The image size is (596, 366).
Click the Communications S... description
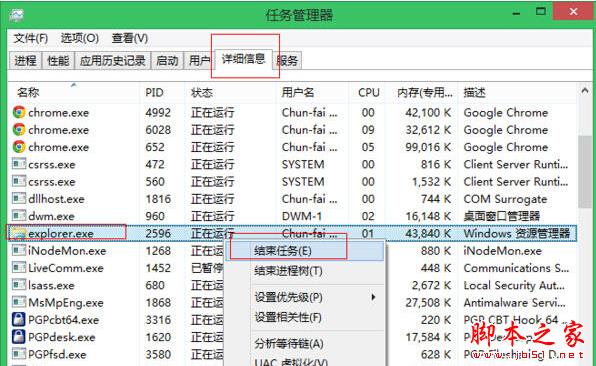pyautogui.click(x=516, y=268)
